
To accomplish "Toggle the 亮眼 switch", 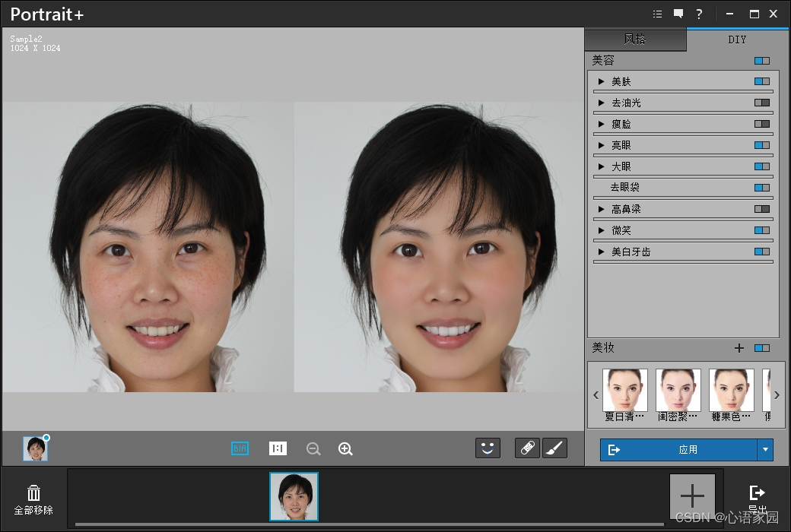I will click(762, 145).
